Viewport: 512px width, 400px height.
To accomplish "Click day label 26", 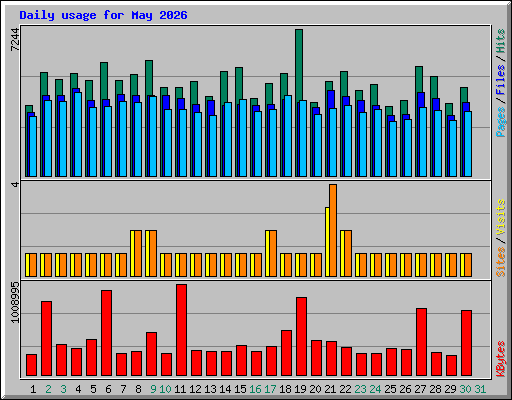I will [x=405, y=389].
